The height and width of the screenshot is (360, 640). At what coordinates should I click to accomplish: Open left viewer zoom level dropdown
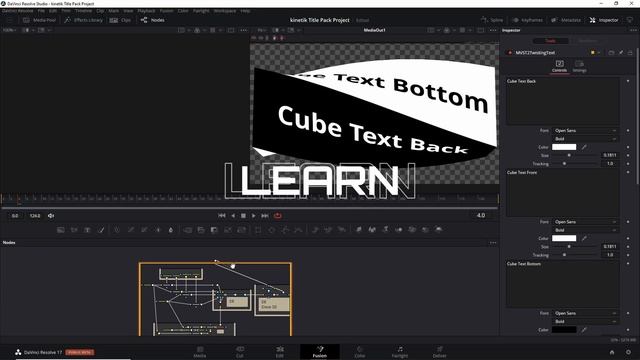(9, 30)
